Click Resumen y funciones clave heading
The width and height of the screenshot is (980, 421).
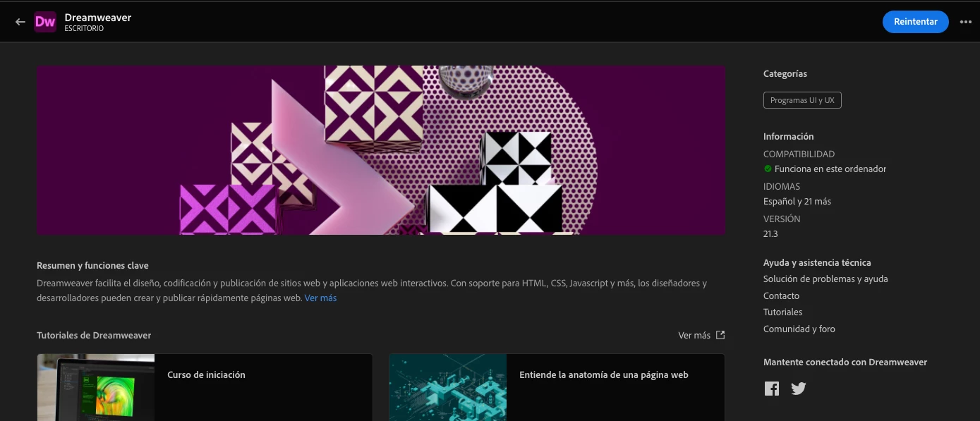(92, 265)
